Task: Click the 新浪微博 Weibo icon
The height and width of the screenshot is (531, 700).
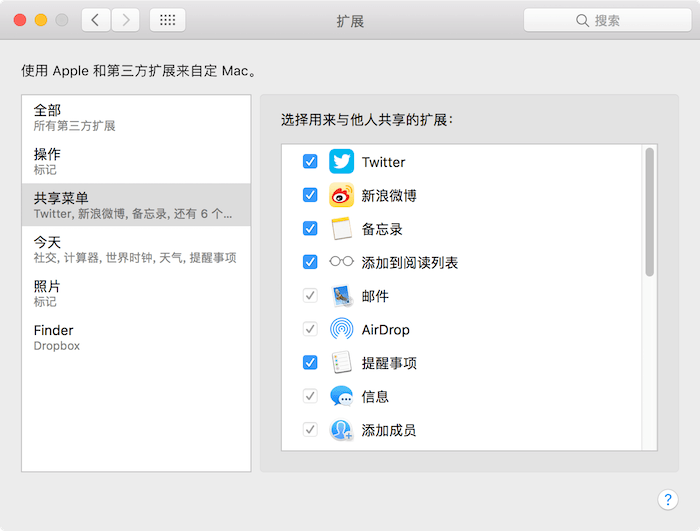Action: tap(342, 195)
